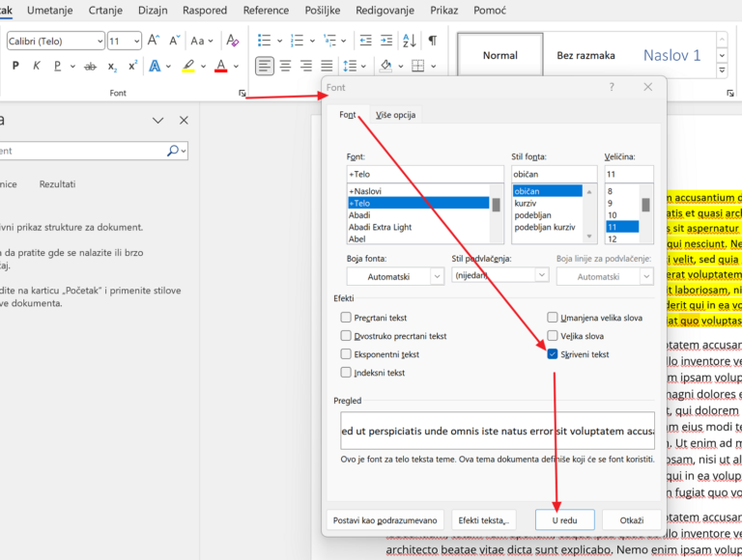Search magnifier in navigation pane
The image size is (742, 560).
click(173, 151)
